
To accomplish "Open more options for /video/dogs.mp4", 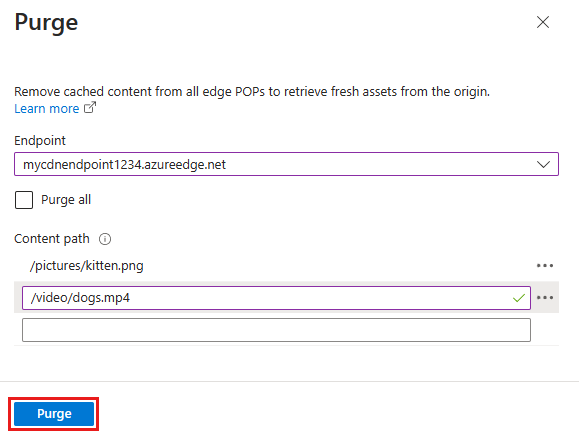I will point(545,298).
